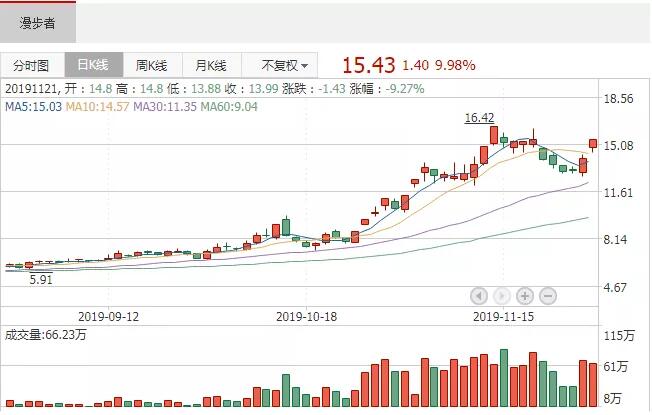
Task: Click the 20191121 date in info line
Action: tap(32, 89)
